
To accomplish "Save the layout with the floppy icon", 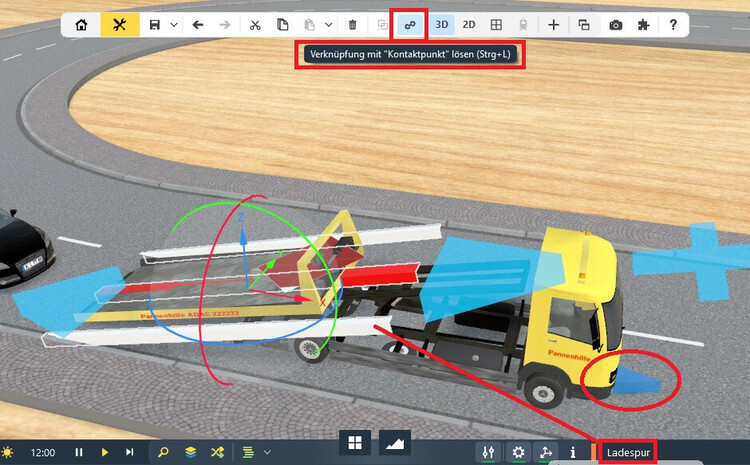I will 154,25.
